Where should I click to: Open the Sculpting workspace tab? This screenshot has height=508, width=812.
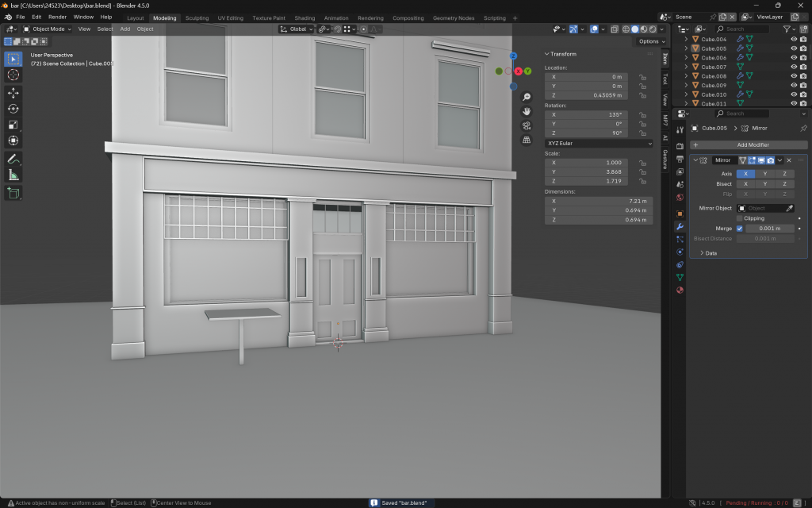click(x=197, y=17)
